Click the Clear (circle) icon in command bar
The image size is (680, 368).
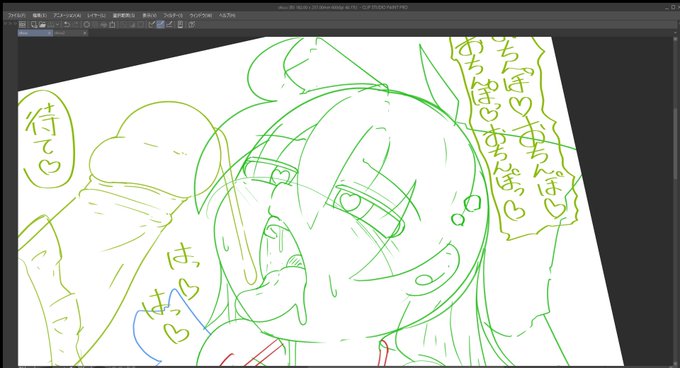pyautogui.click(x=86, y=25)
